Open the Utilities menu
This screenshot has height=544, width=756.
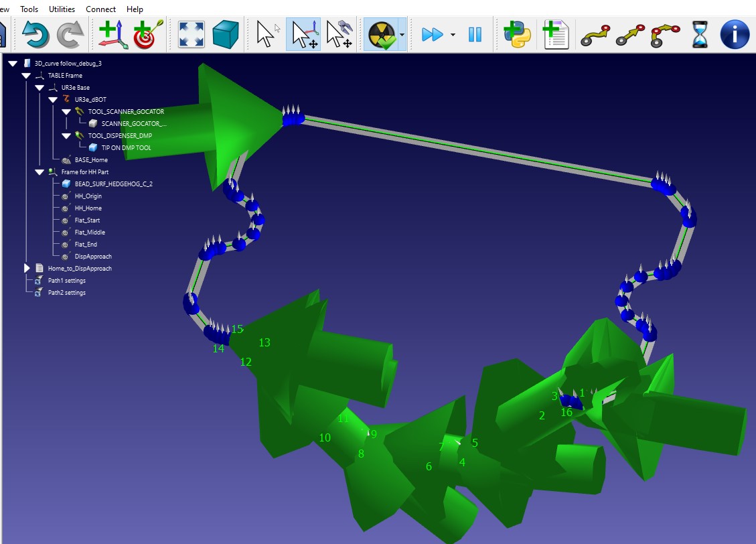tap(62, 9)
